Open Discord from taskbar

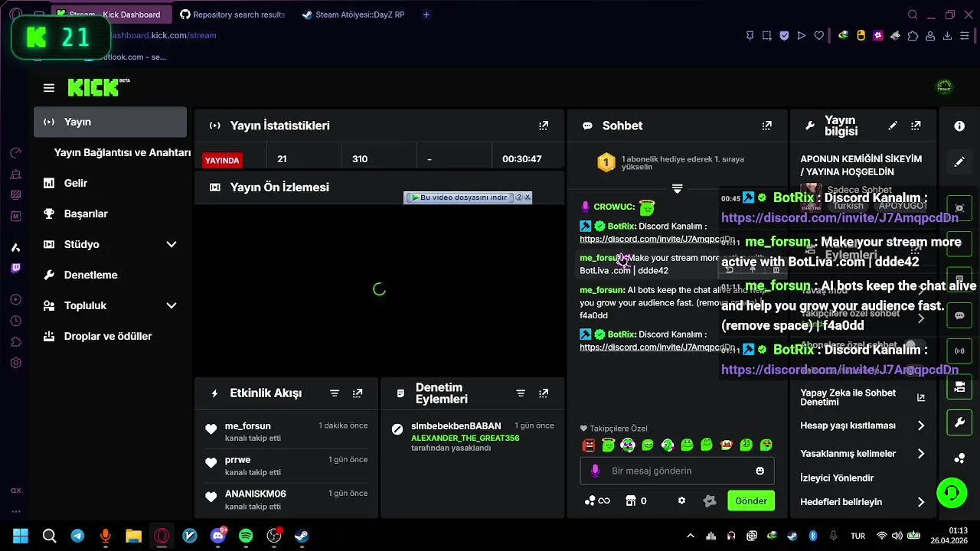pos(217,536)
